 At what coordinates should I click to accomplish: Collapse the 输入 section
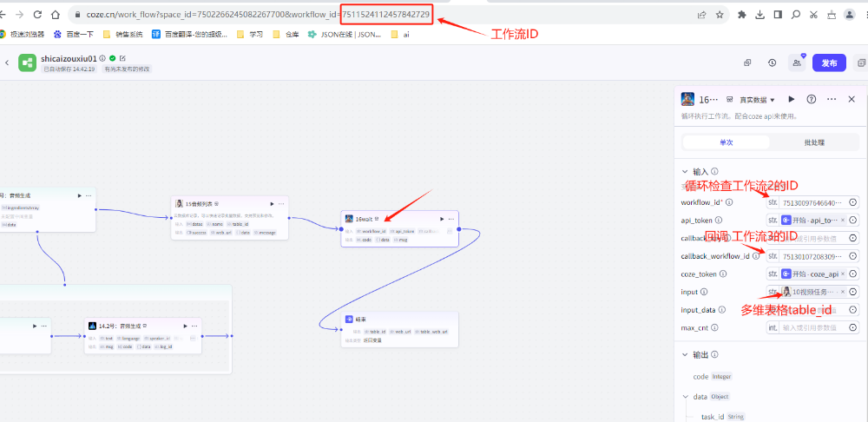click(685, 172)
